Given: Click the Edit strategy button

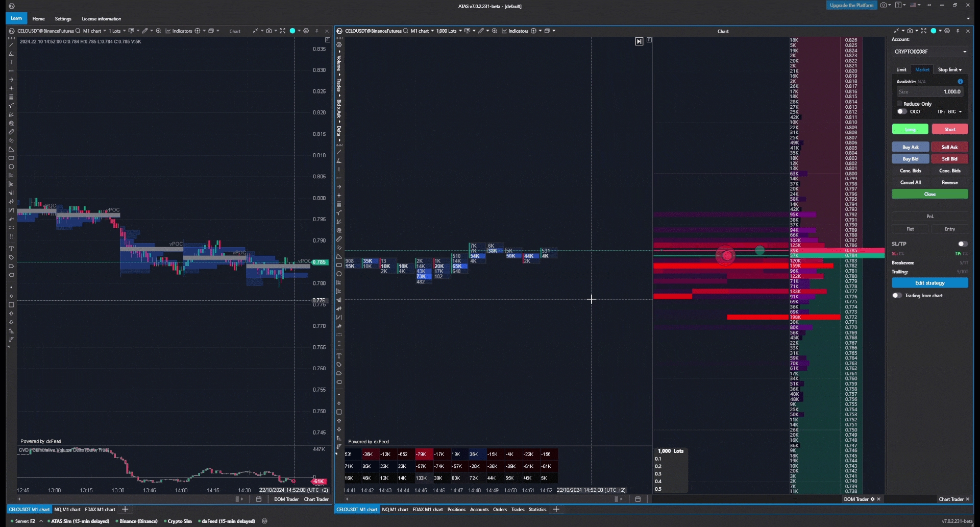Looking at the screenshot, I should click(x=929, y=283).
